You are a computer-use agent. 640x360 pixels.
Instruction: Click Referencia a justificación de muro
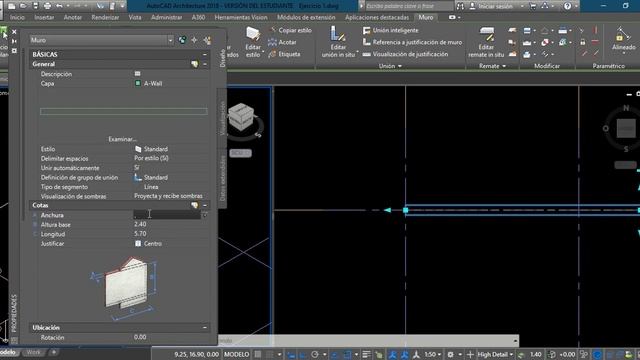click(412, 42)
